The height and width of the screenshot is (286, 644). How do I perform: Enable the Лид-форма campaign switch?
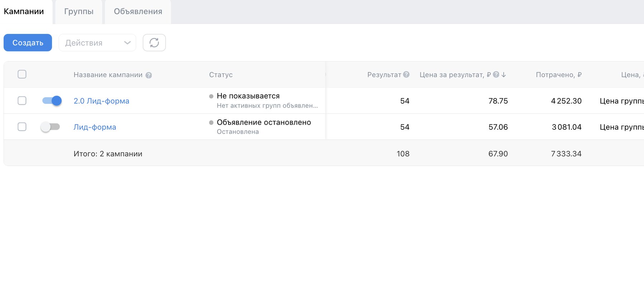pos(50,127)
